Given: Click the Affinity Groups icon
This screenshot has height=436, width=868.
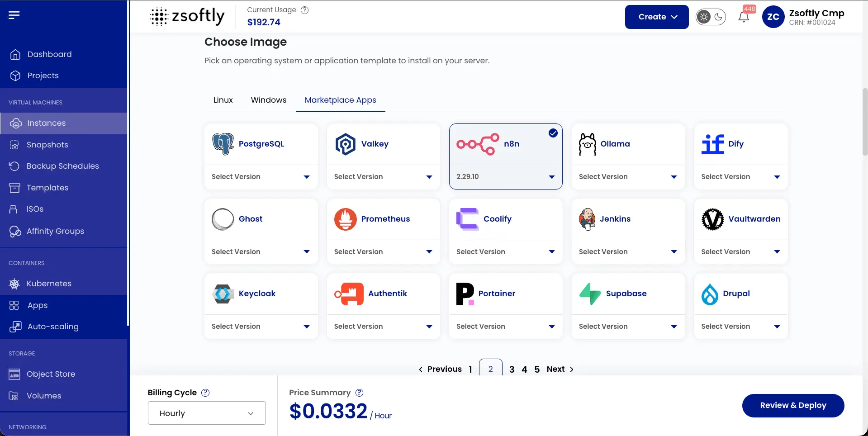Looking at the screenshot, I should click(x=15, y=231).
